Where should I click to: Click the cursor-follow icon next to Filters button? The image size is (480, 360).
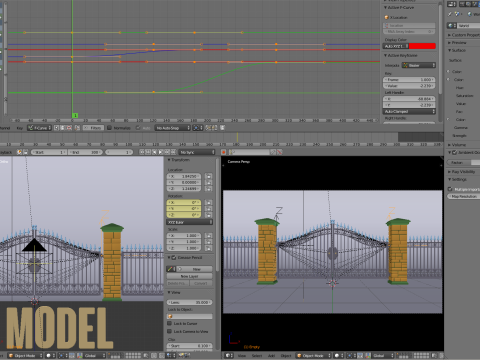coord(77,128)
